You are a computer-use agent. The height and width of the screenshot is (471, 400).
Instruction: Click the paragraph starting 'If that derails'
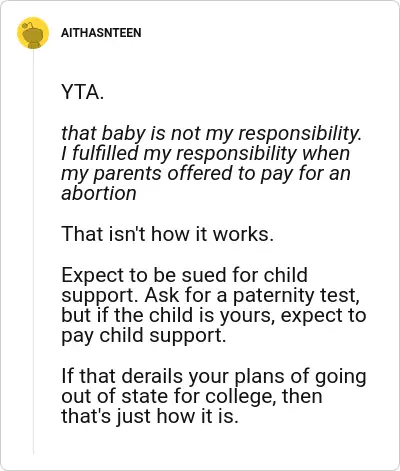tap(214, 396)
